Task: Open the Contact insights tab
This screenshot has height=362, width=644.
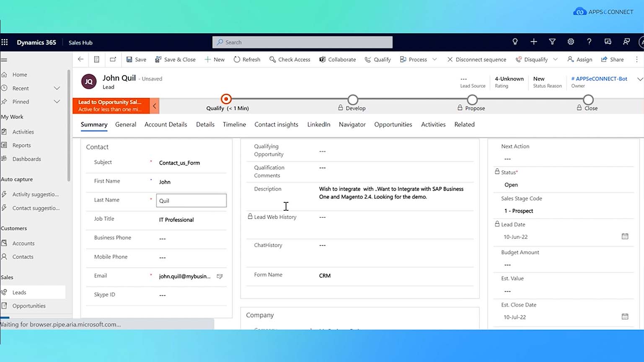Action: click(x=277, y=124)
